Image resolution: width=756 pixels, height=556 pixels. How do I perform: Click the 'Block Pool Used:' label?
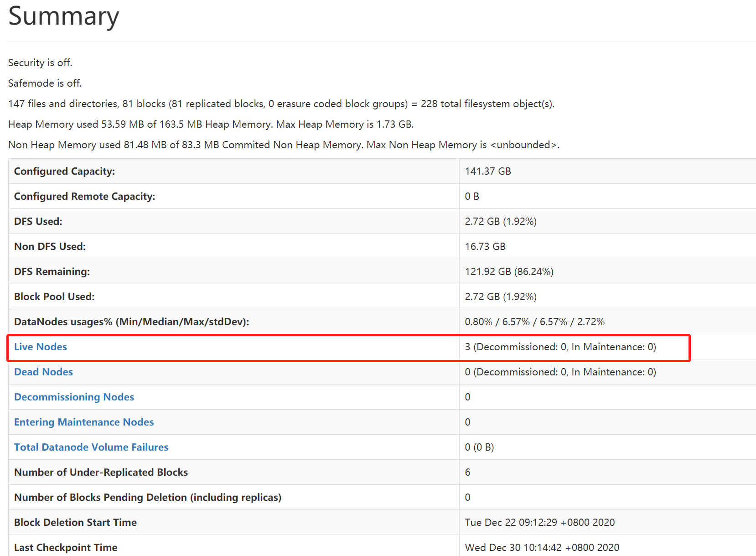tap(54, 296)
